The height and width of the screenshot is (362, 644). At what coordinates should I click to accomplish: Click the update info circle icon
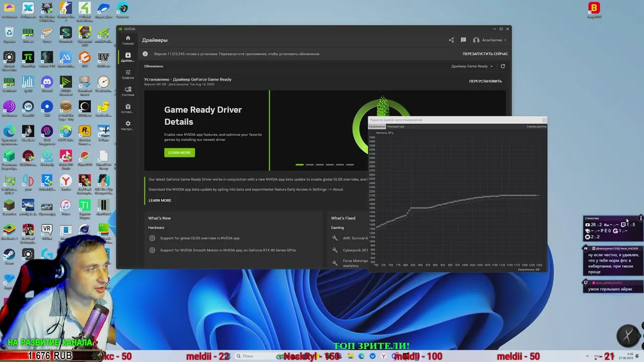coord(145,54)
